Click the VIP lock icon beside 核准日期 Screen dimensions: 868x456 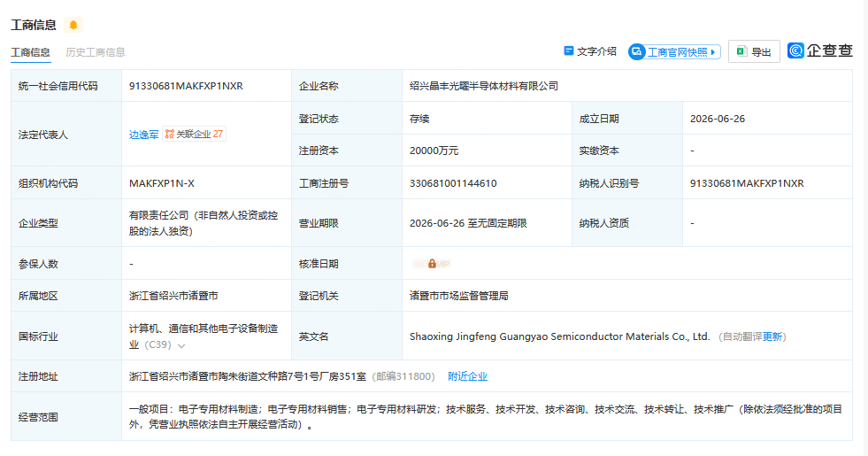[432, 264]
